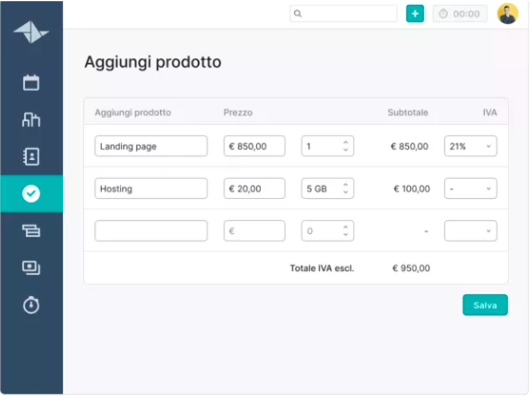Screen dimensions: 532x396
Task: Open the contacts address book icon
Action: pos(31,156)
